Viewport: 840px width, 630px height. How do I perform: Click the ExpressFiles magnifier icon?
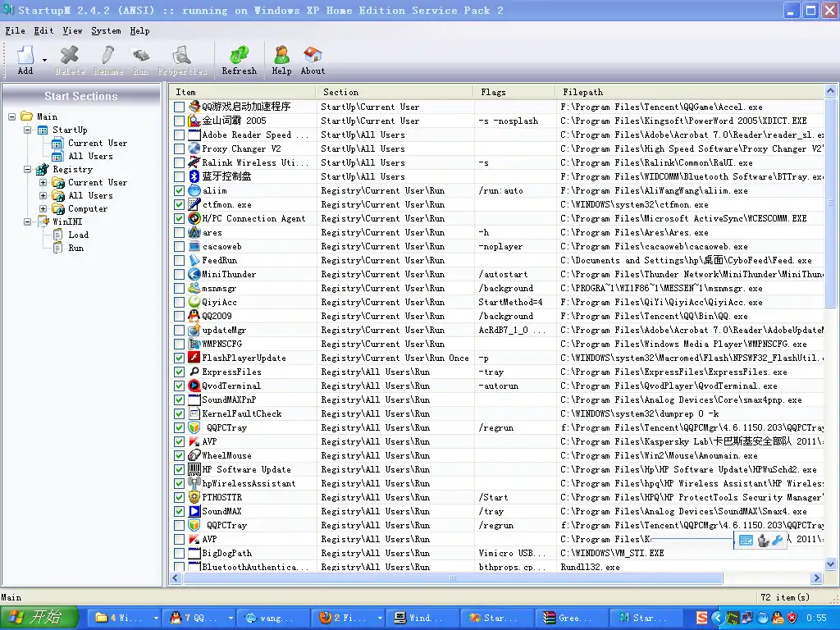[x=194, y=372]
